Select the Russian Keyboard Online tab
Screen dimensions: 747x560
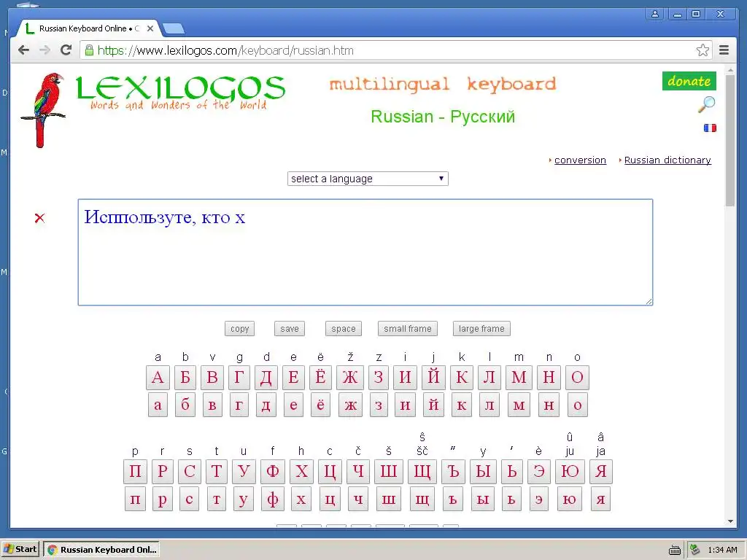tap(88, 28)
